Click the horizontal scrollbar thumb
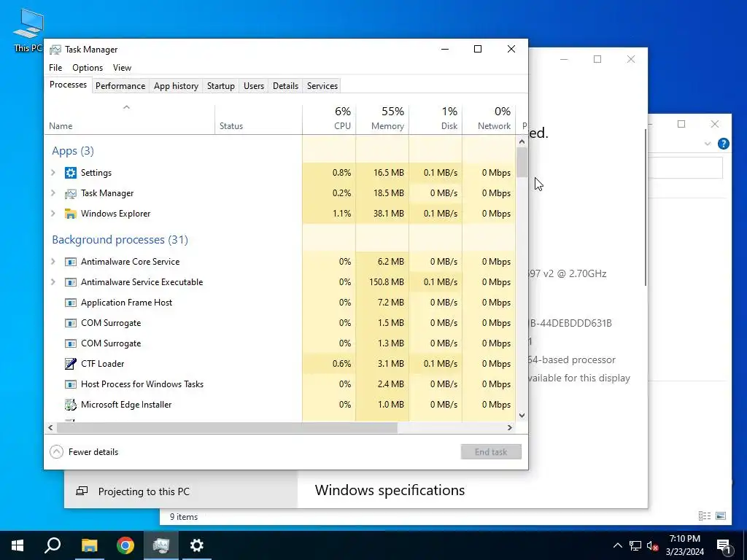This screenshot has width=747, height=560. pos(227,427)
